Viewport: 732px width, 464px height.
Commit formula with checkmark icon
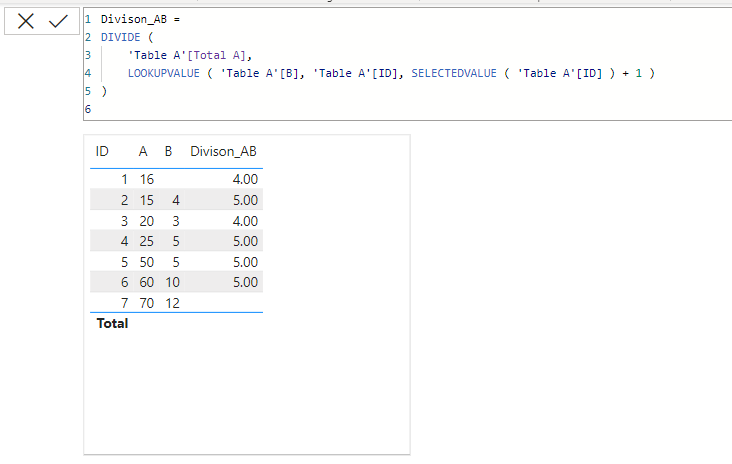tap(58, 21)
